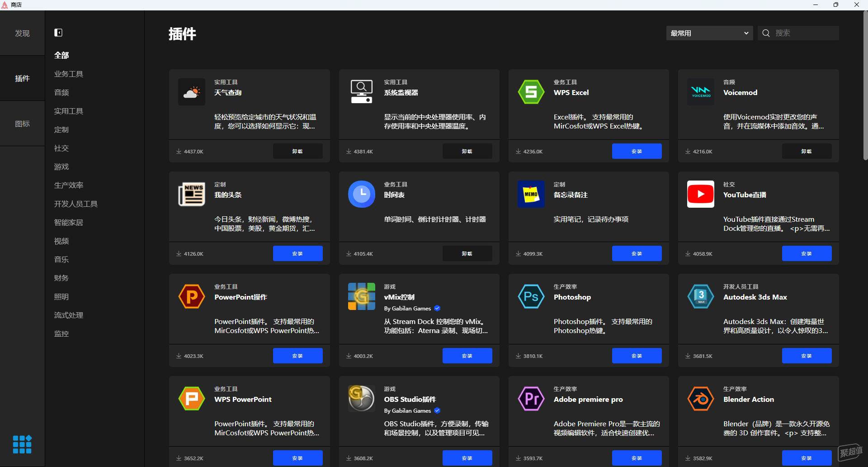The width and height of the screenshot is (868, 467).
Task: Select the 照明 category
Action: [x=61, y=296]
